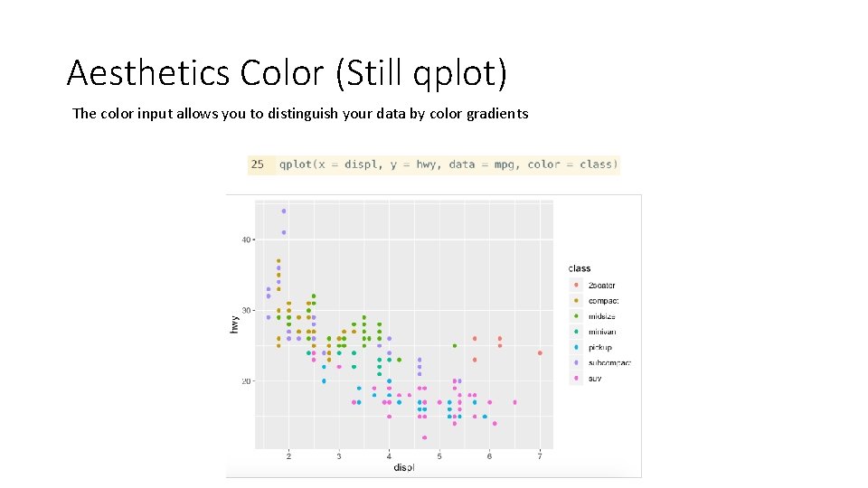The image size is (868, 488).
Task: Click the pink suv legend dot
Action: point(576,378)
